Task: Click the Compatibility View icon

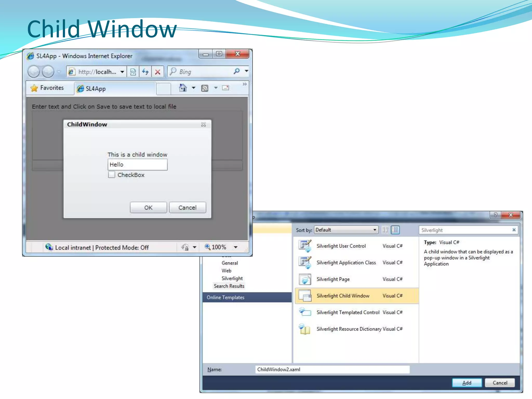Action: (x=133, y=72)
